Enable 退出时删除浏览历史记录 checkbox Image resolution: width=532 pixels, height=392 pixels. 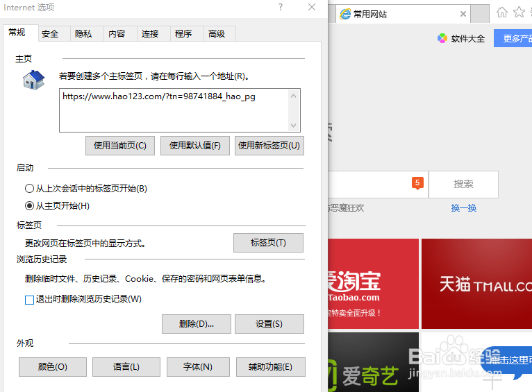30,300
